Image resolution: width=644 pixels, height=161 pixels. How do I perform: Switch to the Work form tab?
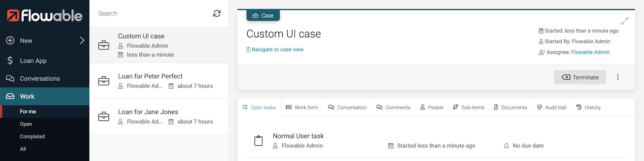click(302, 107)
